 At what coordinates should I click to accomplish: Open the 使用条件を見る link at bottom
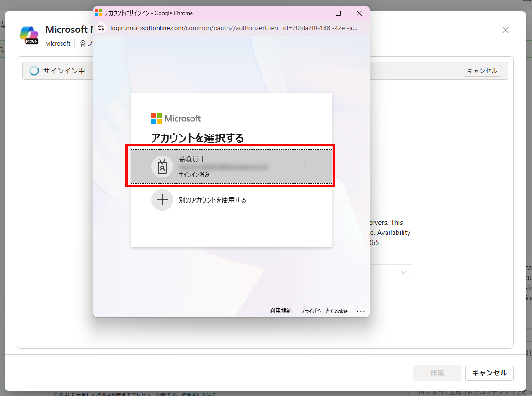[x=199, y=394]
